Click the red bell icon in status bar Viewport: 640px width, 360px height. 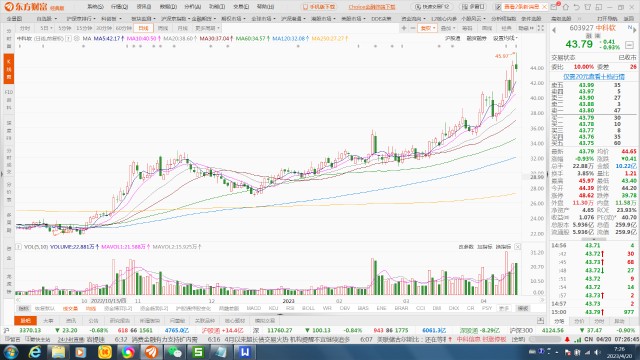click(x=567, y=339)
